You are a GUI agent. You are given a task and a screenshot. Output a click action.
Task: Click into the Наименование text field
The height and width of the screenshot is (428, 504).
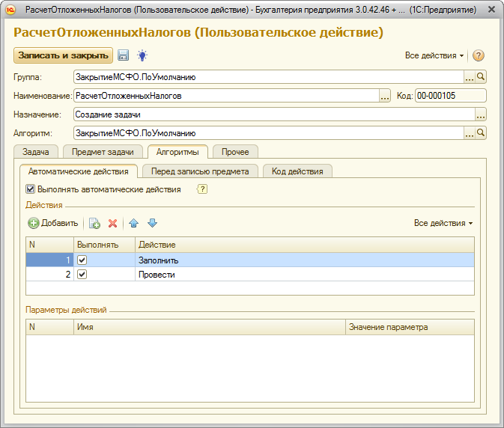225,95
